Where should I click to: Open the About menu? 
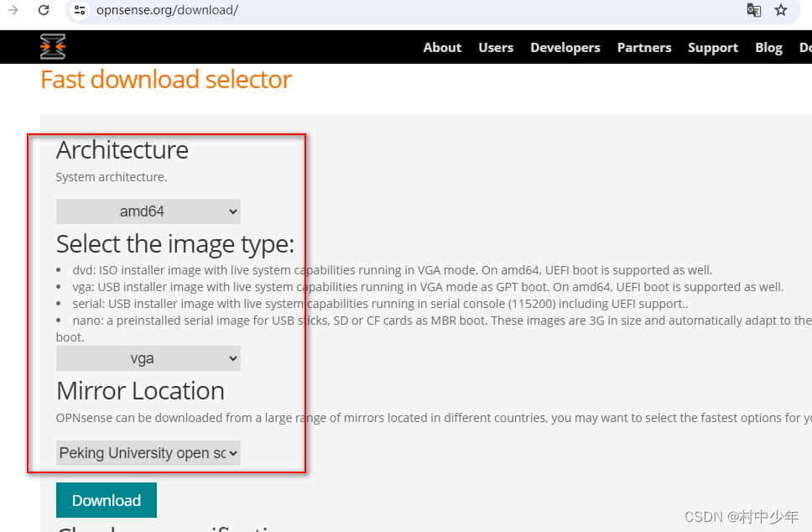coord(442,47)
